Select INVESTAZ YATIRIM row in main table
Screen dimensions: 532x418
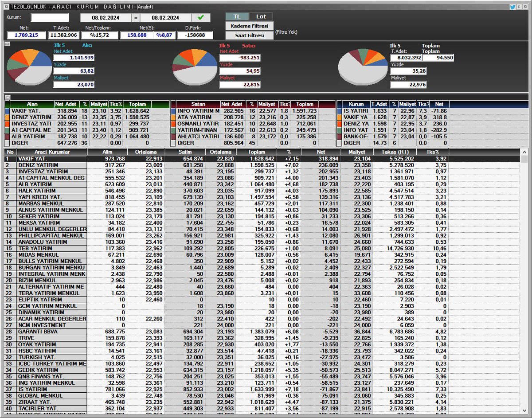tap(263, 171)
